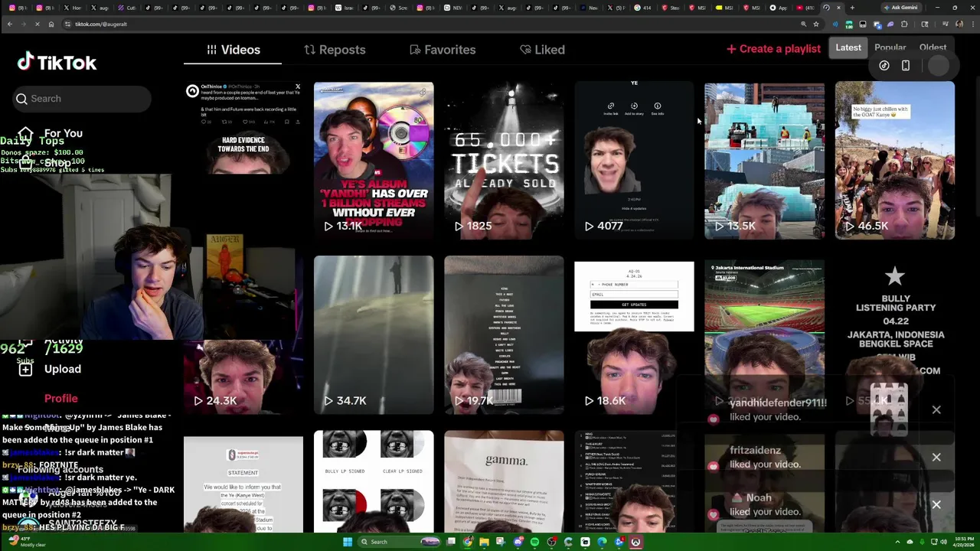Show hidden system tray icons
Screen dimensions: 980x551
[x=897, y=542]
